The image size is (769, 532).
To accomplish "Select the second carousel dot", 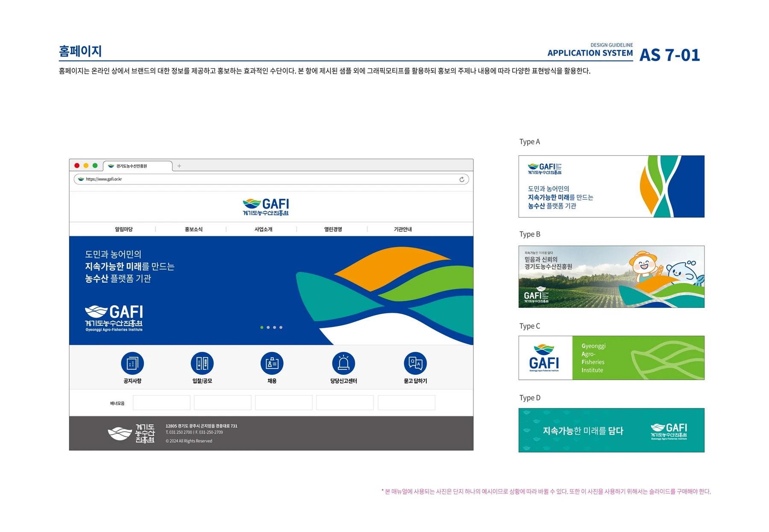I will (x=268, y=327).
